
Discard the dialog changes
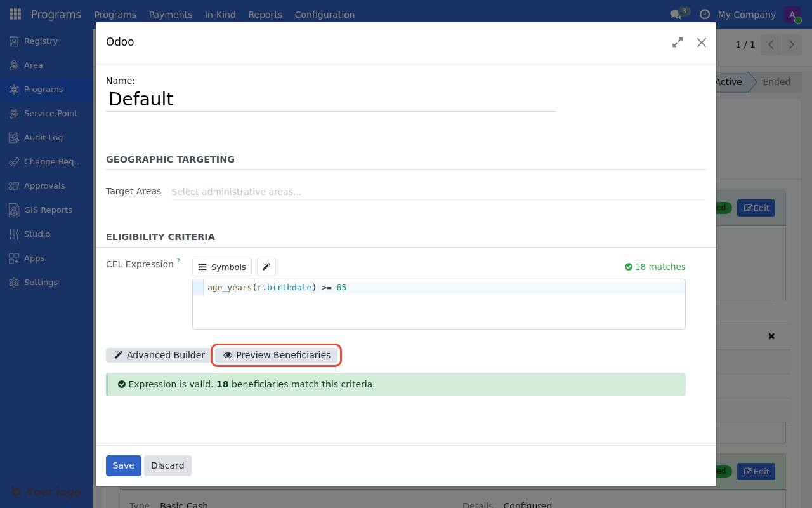click(x=167, y=465)
